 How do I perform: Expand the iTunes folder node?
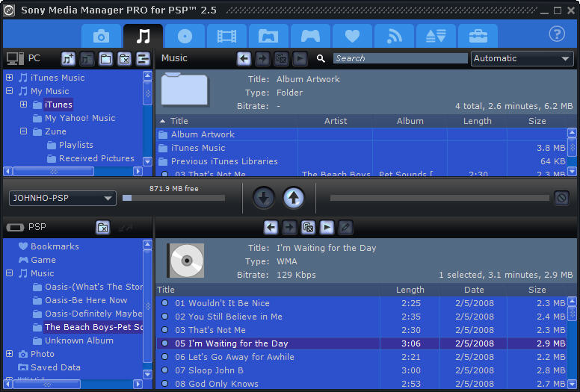tap(24, 105)
